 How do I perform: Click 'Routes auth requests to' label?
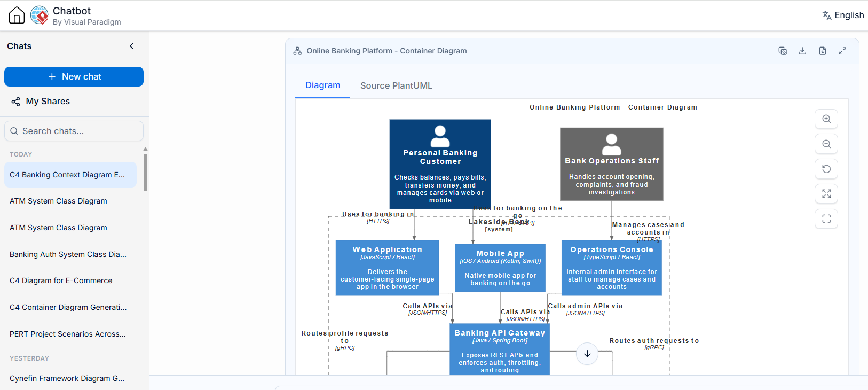(x=654, y=341)
